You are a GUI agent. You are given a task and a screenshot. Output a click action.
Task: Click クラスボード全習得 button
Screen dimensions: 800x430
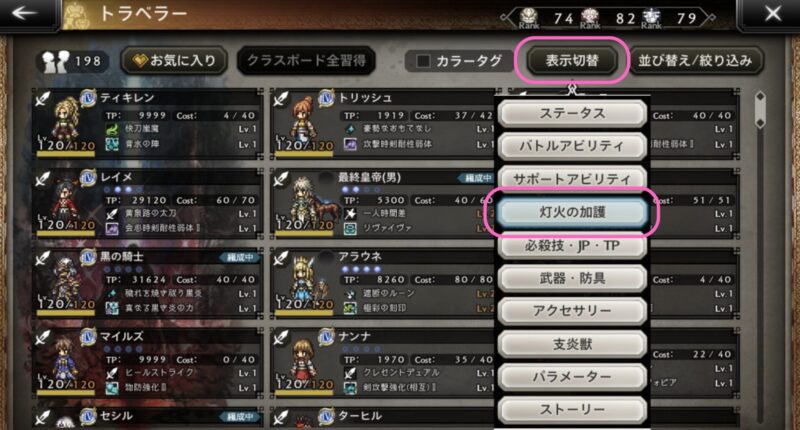(306, 61)
